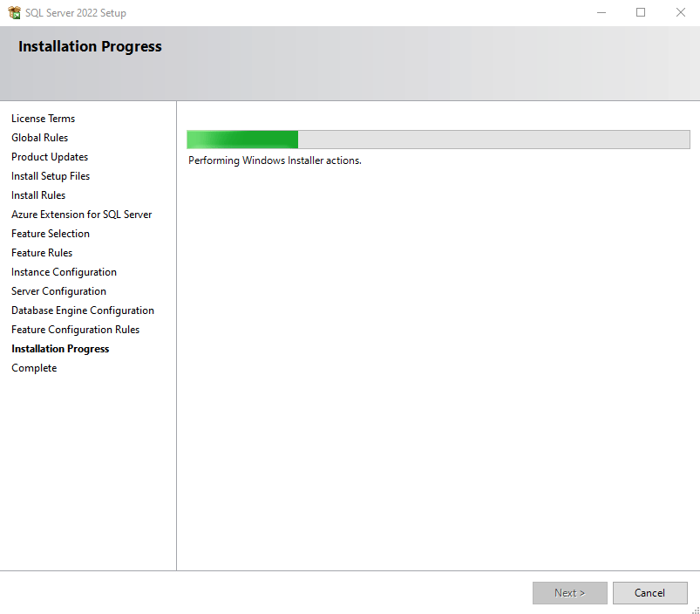The image size is (700, 614).
Task: Select the Complete step
Action: 34,368
